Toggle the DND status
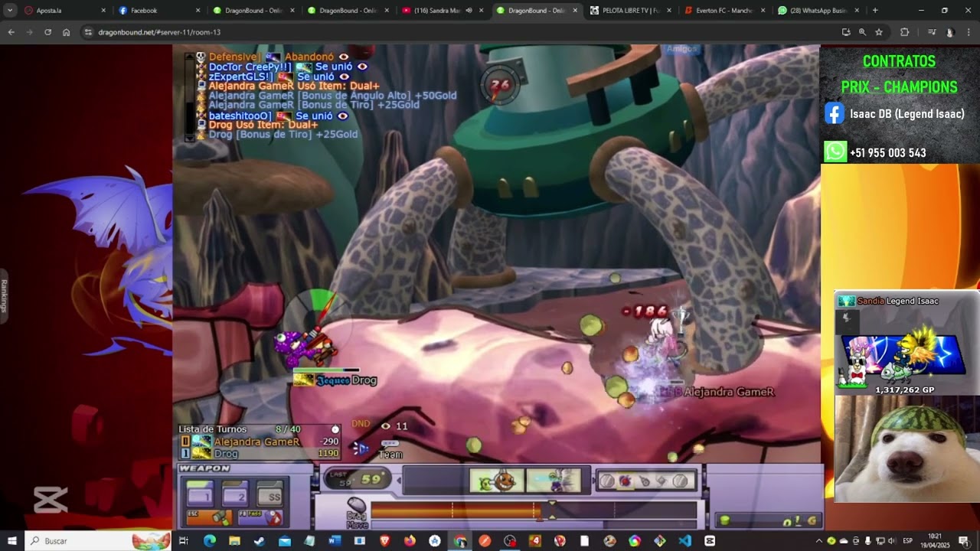 (x=361, y=424)
